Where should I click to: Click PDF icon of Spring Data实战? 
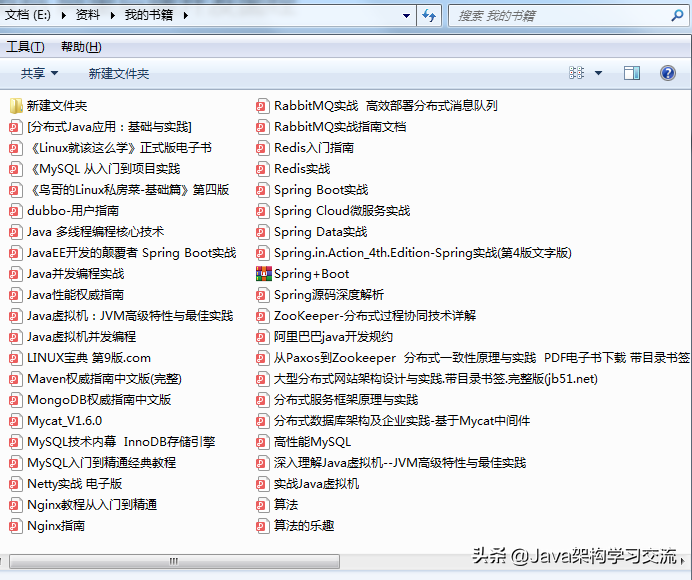coord(262,232)
